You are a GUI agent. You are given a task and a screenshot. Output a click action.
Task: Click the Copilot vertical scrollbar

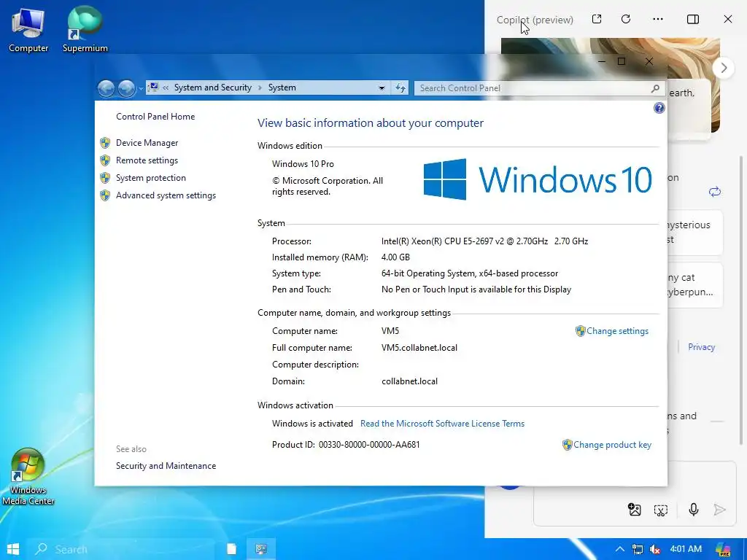(741, 300)
